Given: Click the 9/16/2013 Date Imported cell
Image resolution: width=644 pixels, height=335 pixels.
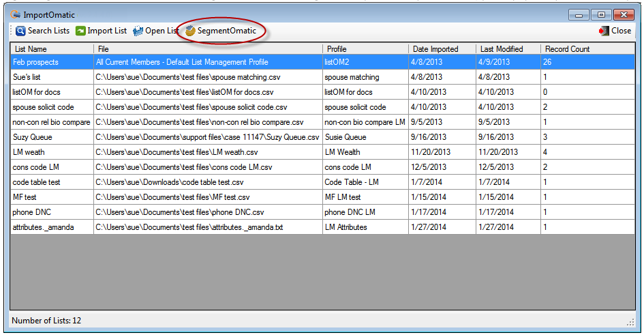Looking at the screenshot, I should (x=442, y=137).
